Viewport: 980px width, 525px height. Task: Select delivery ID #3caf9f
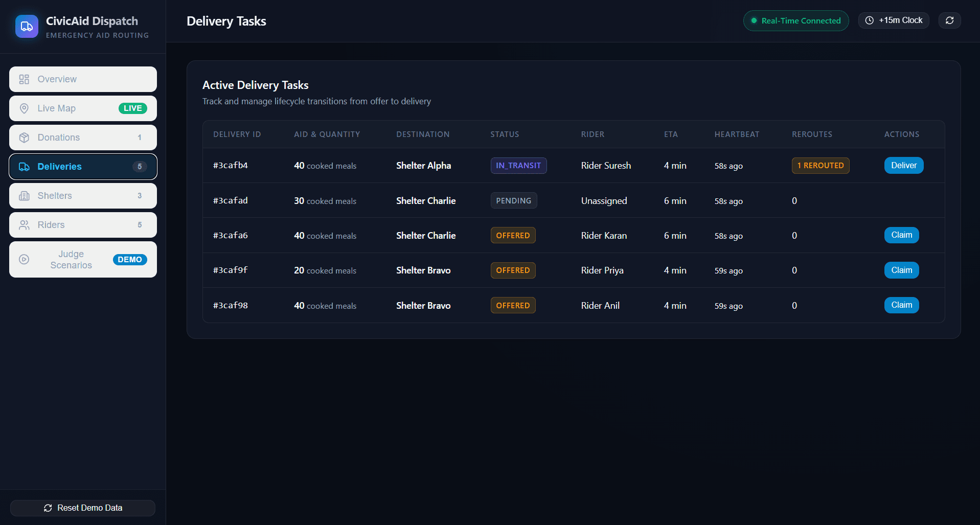coord(231,270)
